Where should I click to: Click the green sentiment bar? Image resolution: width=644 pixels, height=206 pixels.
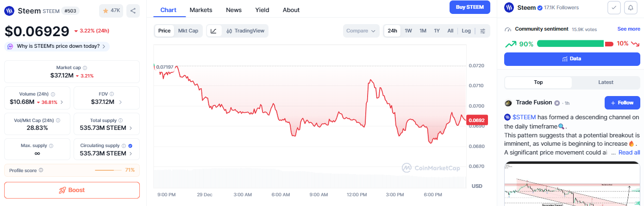coord(570,44)
